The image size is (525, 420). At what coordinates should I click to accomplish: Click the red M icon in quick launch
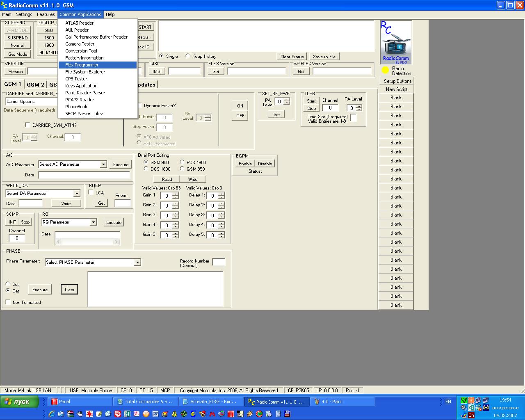pyautogui.click(x=212, y=414)
